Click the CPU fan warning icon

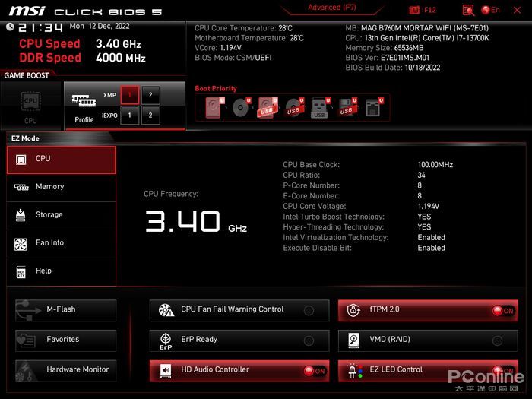click(x=166, y=310)
